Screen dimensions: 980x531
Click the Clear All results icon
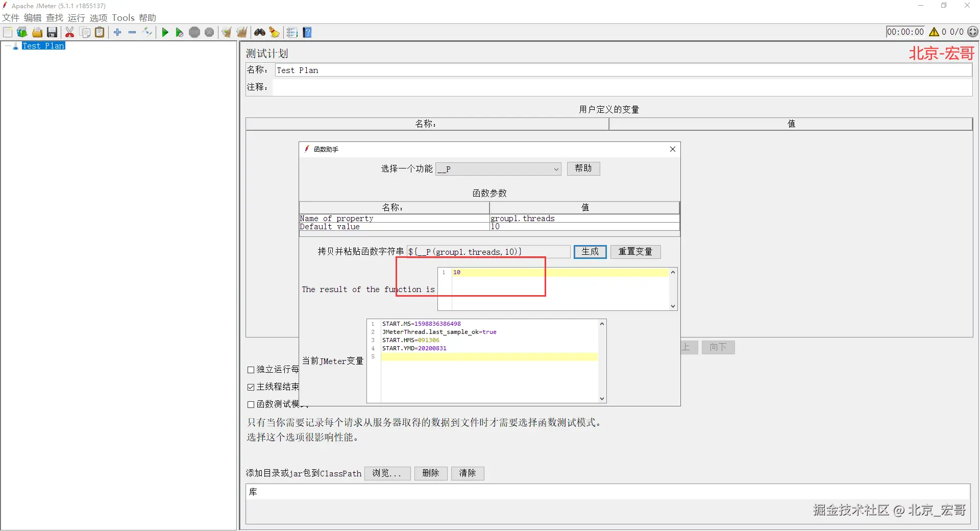pos(242,32)
